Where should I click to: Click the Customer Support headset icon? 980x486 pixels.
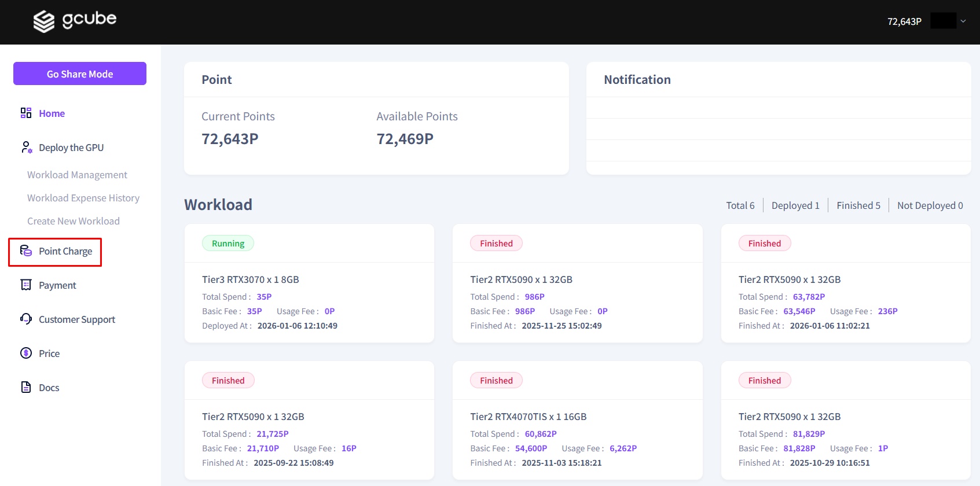pos(26,319)
